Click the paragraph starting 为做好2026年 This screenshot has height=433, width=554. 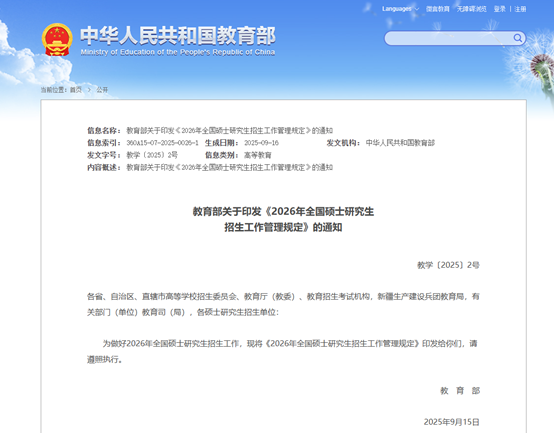tap(283, 351)
